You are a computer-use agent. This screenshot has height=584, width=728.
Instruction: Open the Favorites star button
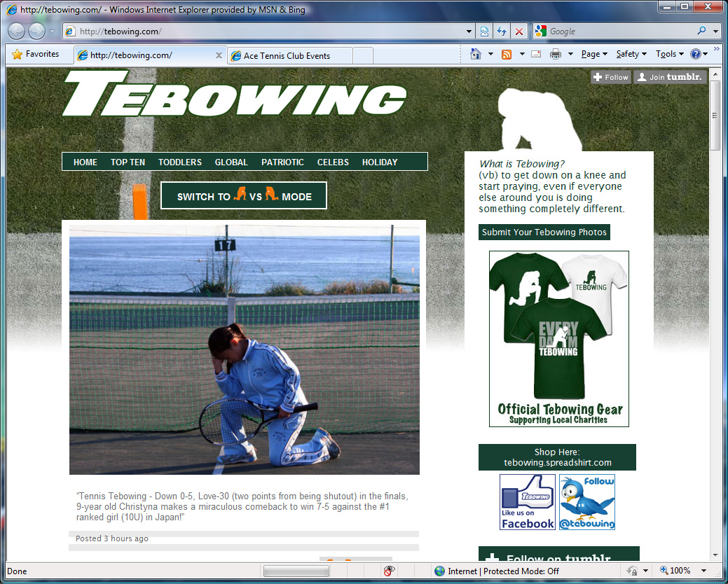[35, 54]
